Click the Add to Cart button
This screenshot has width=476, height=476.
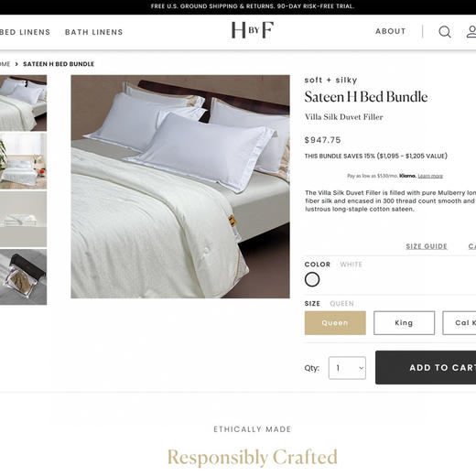pos(426,367)
